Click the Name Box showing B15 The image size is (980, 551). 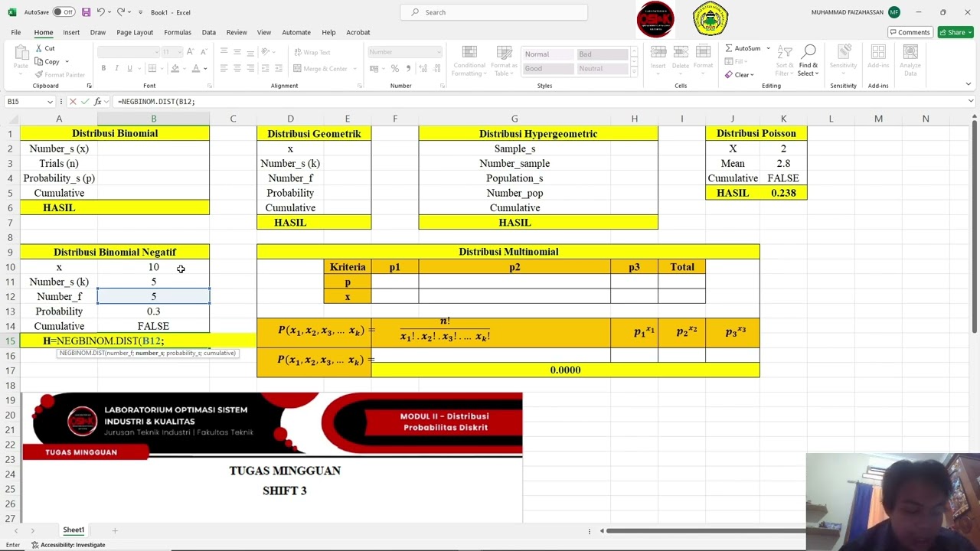(x=25, y=101)
